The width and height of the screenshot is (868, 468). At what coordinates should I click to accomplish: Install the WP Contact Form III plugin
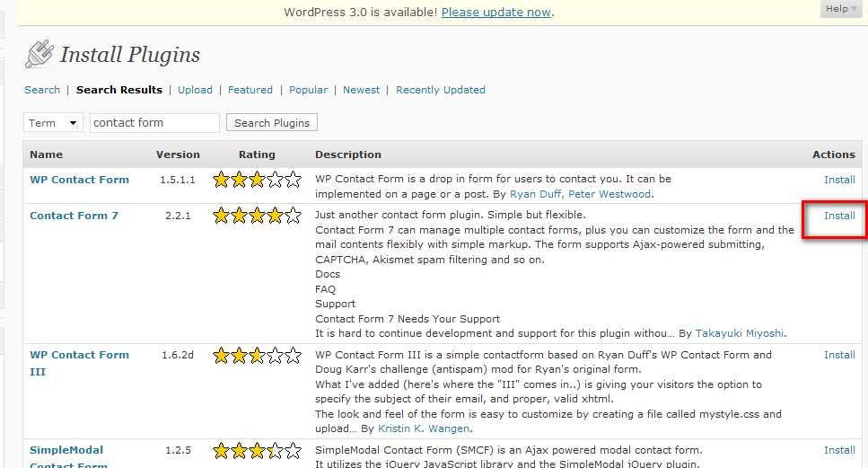pyautogui.click(x=839, y=355)
